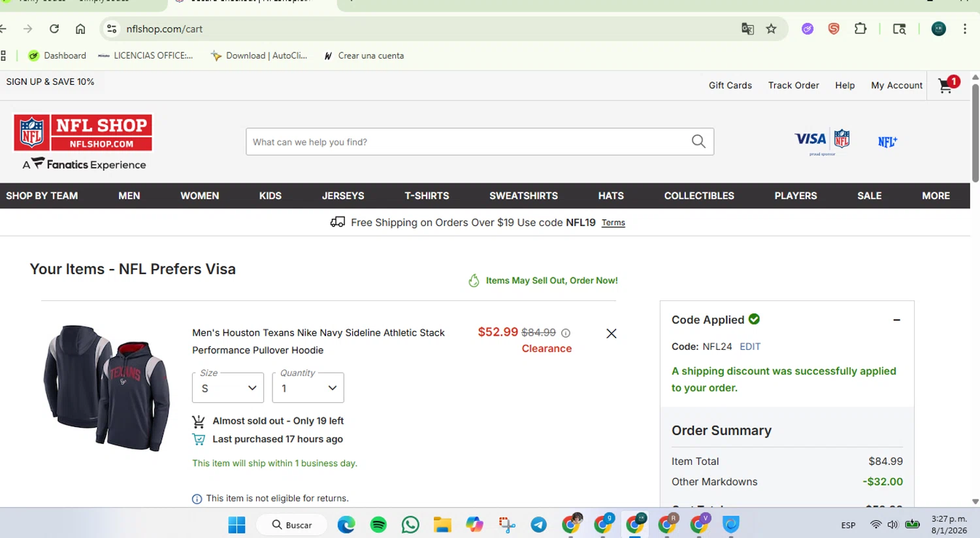Open the Size dropdown
The width and height of the screenshot is (980, 538).
pos(228,388)
